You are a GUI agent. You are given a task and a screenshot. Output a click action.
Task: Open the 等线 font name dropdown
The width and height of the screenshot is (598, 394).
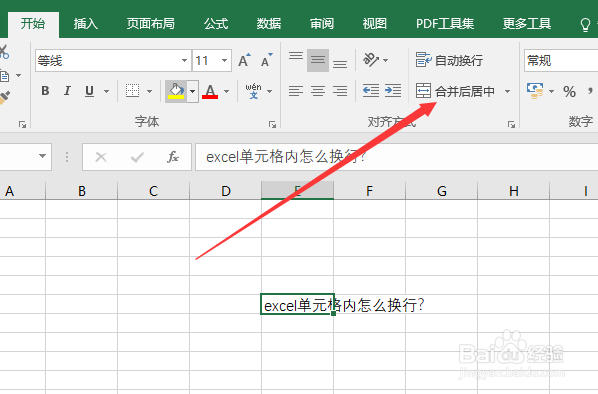point(184,61)
